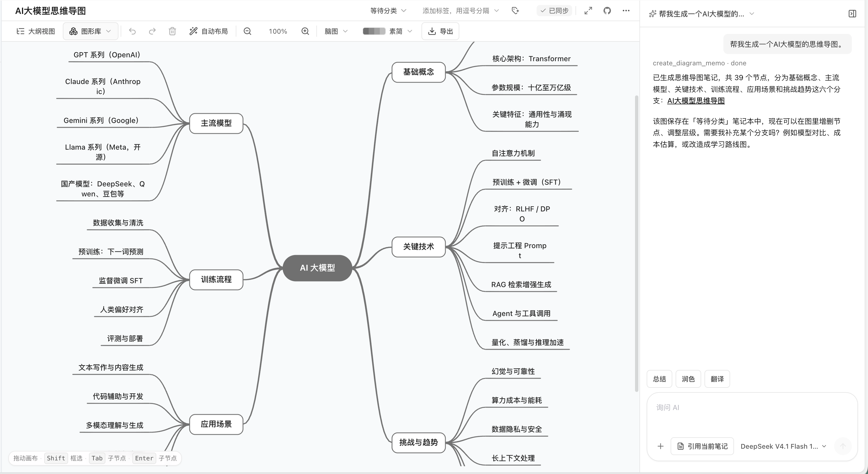The image size is (868, 474).
Task: Collapse the AI chat side panel
Action: 852,14
